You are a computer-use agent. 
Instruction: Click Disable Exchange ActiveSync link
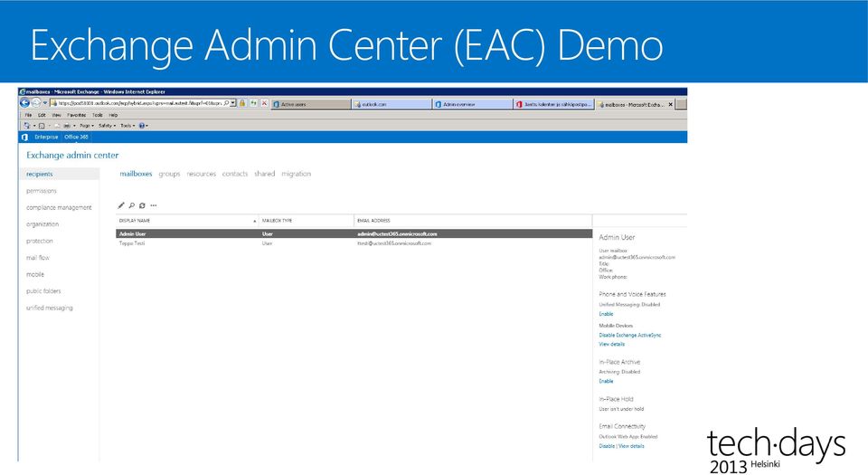[629, 335]
